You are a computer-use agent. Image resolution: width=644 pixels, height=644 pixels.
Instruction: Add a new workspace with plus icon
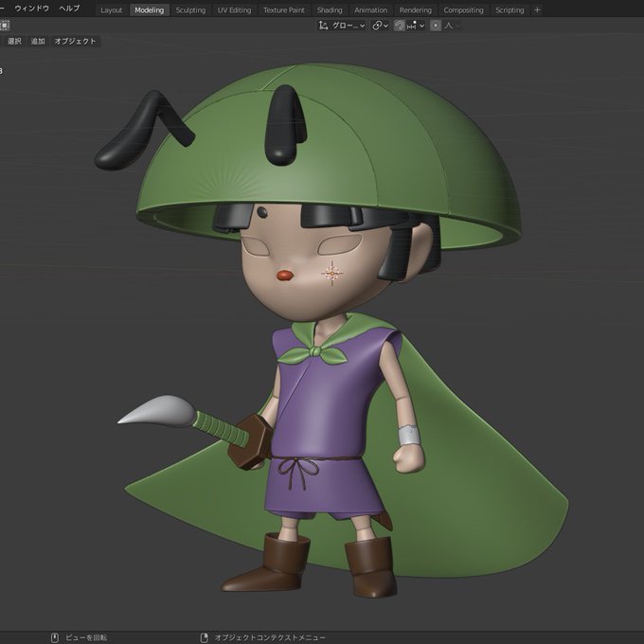pos(537,9)
